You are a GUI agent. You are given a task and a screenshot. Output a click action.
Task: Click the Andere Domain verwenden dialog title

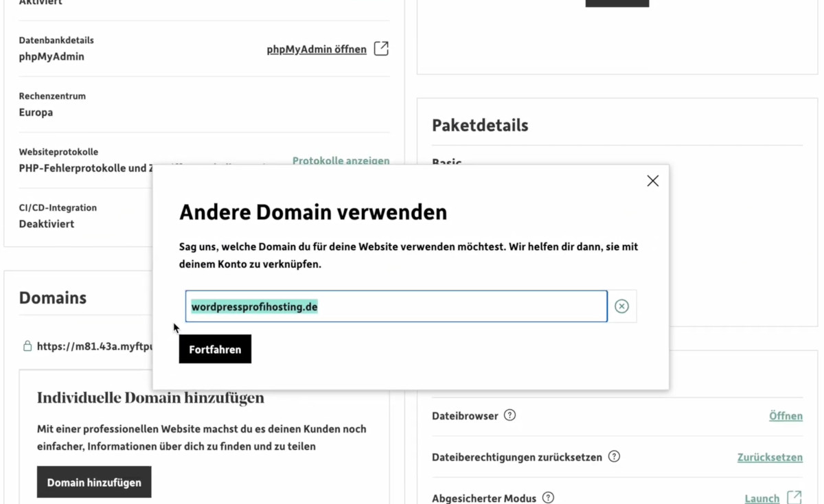coord(313,212)
